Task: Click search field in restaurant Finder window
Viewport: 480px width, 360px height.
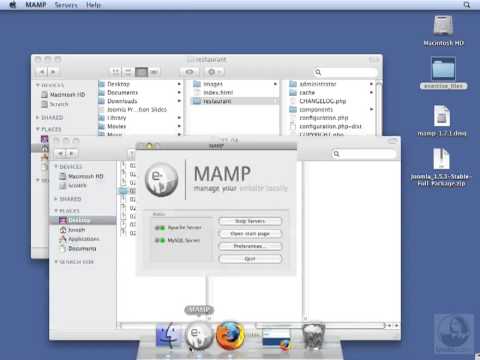Action: (345, 72)
